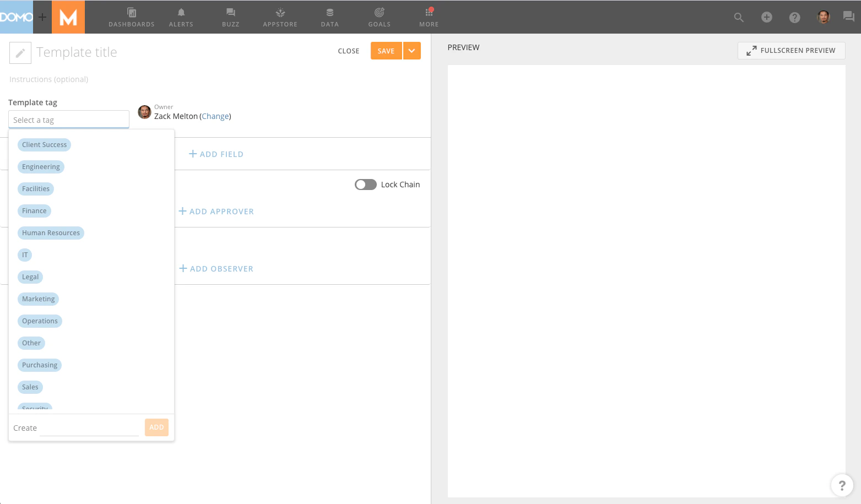Select the Human Resources tag
This screenshot has width=861, height=504.
coord(51,233)
